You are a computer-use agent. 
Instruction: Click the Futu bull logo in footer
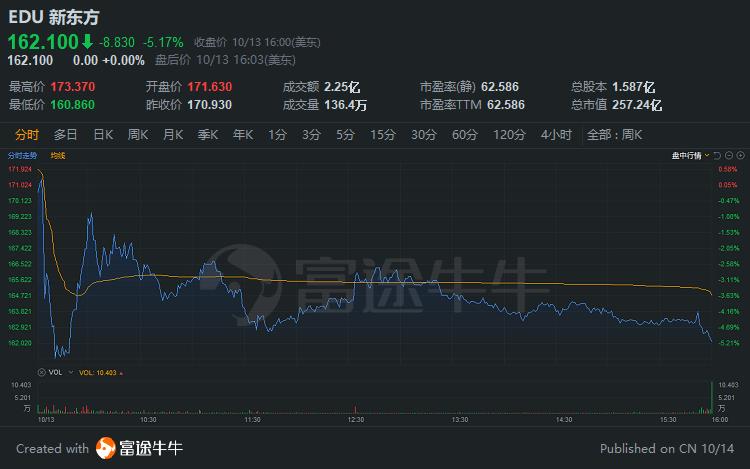106,448
